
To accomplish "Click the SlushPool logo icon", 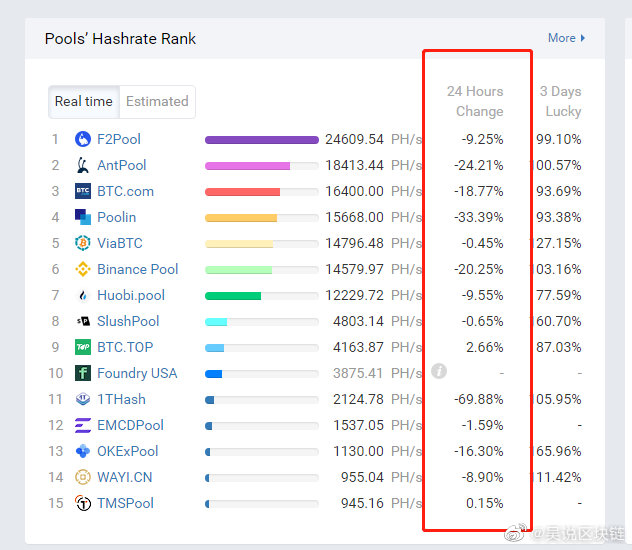I will [x=83, y=321].
